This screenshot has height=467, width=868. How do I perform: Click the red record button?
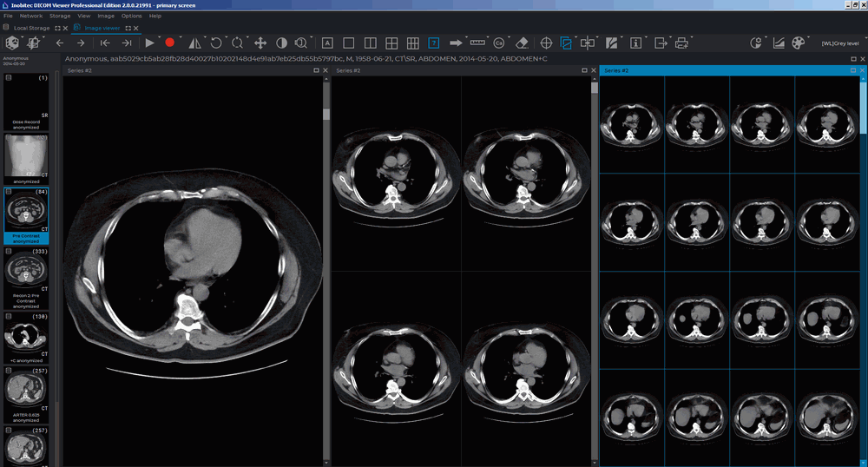click(170, 43)
